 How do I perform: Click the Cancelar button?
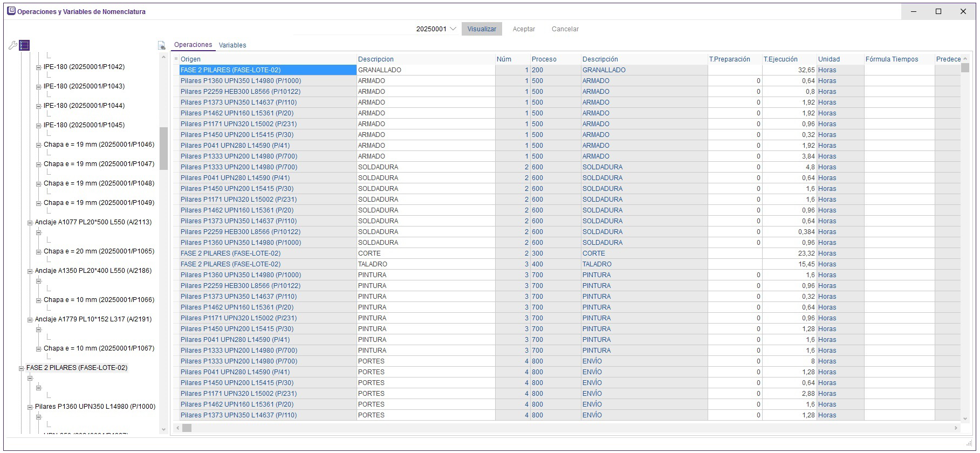tap(565, 29)
